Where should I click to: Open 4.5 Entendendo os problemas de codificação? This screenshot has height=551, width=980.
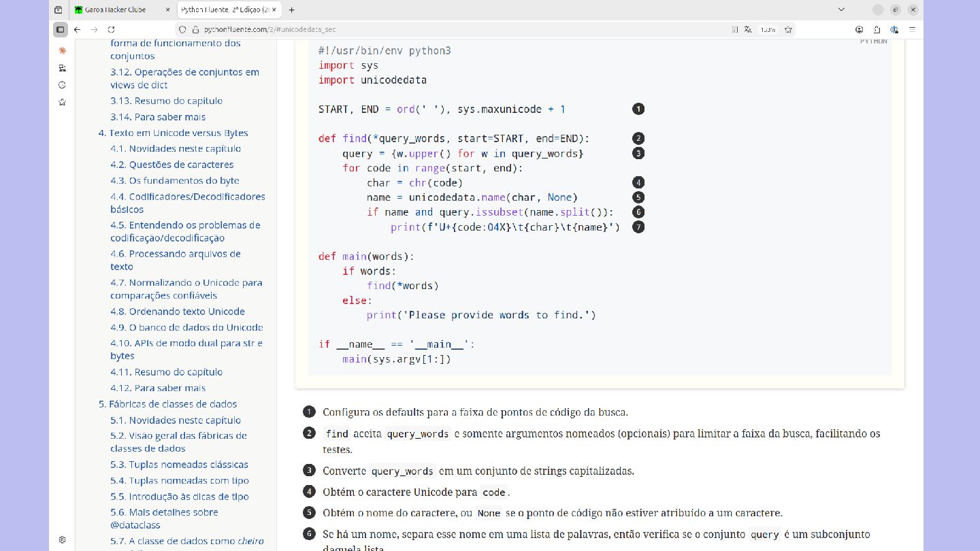pyautogui.click(x=185, y=231)
